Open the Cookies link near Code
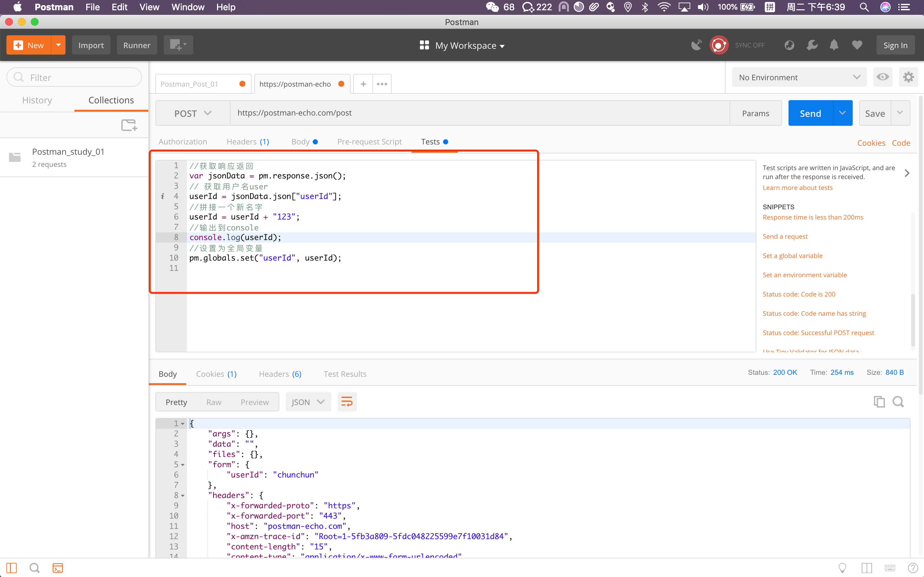Viewport: 924px width, 577px height. [871, 143]
